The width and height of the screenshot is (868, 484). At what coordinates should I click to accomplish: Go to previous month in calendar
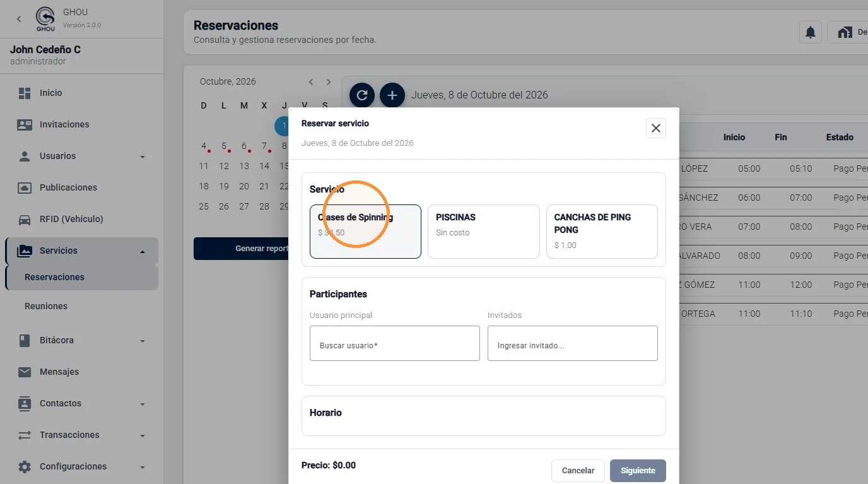pyautogui.click(x=311, y=82)
